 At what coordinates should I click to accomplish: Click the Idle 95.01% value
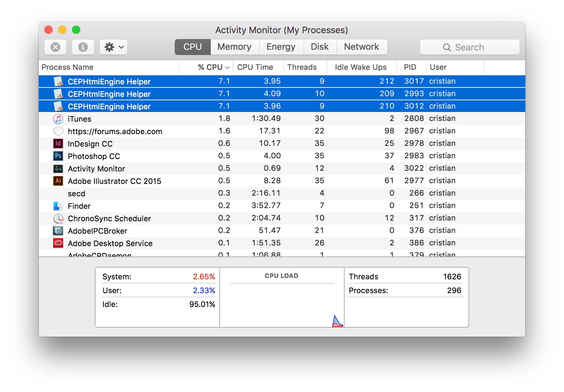pyautogui.click(x=202, y=304)
